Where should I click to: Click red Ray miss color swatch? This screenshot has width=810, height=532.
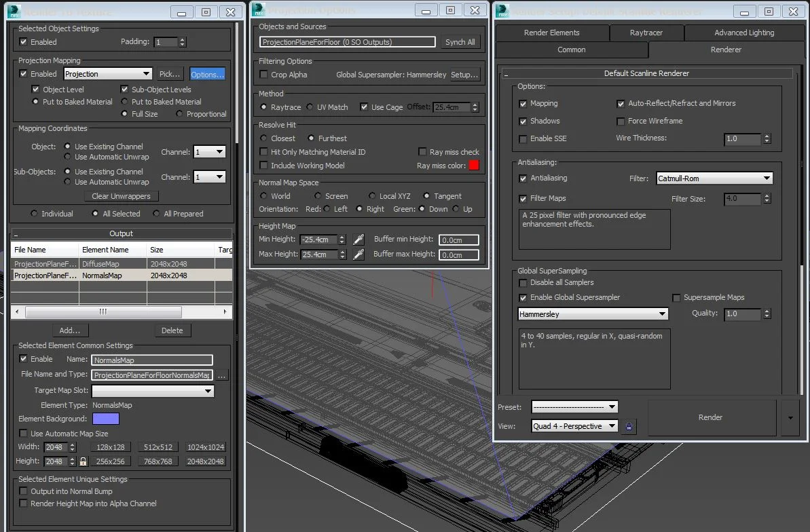tap(474, 166)
